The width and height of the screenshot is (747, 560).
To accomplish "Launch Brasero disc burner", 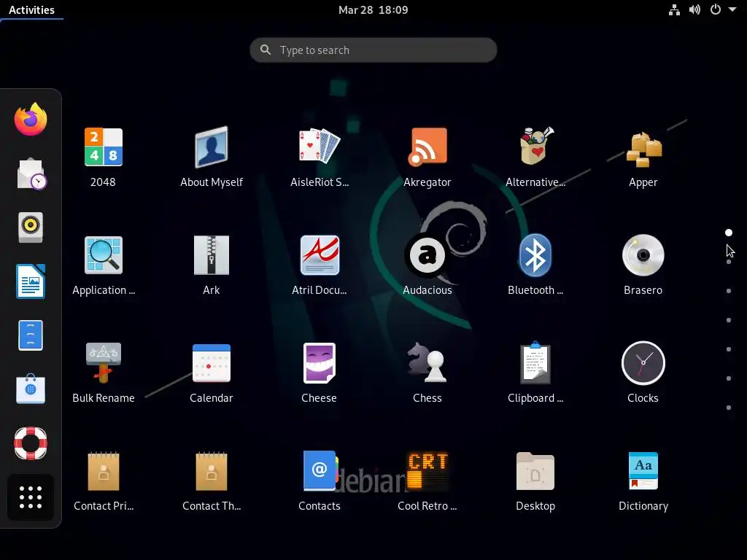I will 643,255.
